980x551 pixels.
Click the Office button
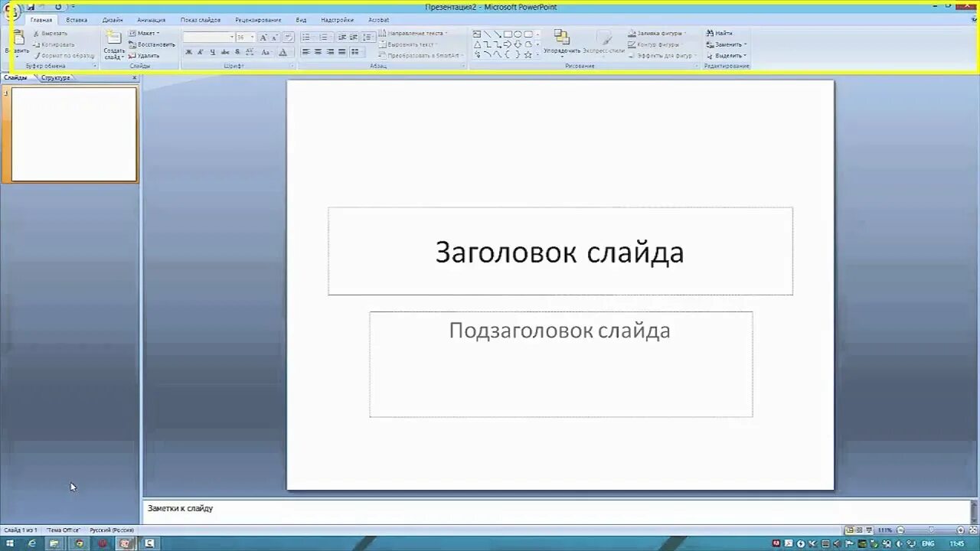12,11
